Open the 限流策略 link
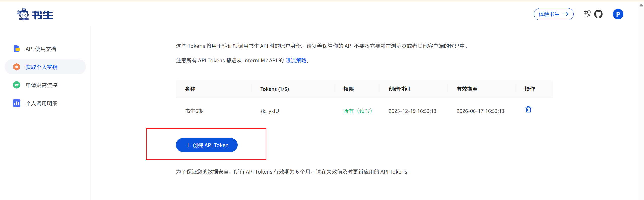Image resolution: width=644 pixels, height=200 pixels. pos(296,60)
